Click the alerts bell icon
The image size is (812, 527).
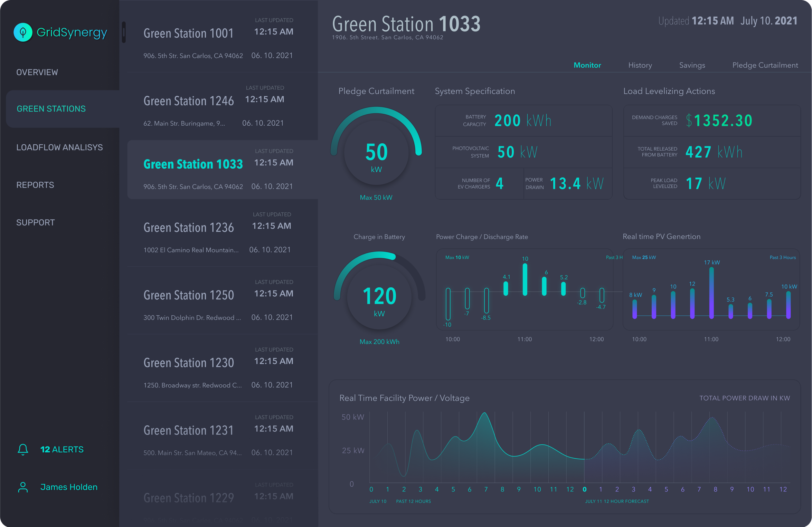(23, 449)
